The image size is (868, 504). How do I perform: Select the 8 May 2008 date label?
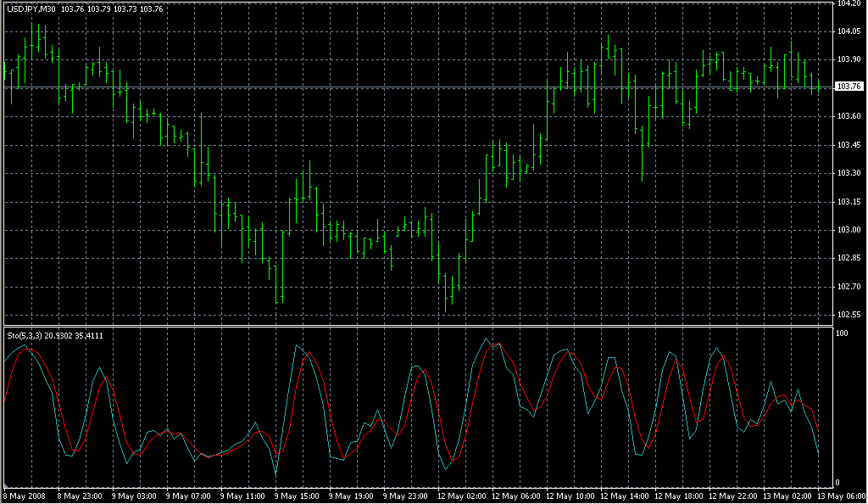[x=25, y=496]
